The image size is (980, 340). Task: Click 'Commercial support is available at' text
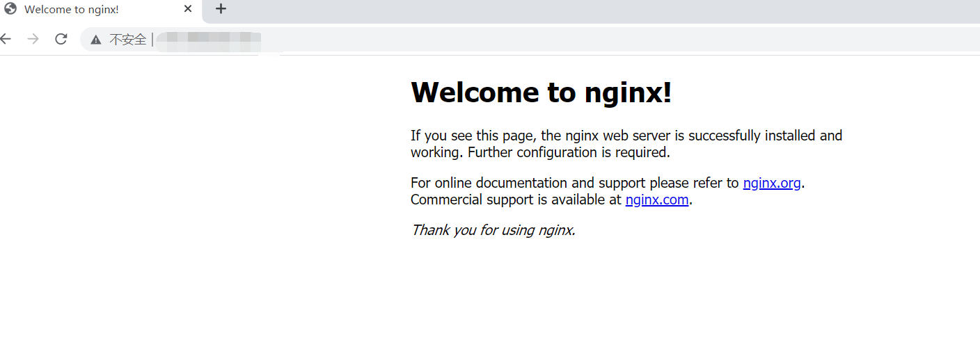pyautogui.click(x=516, y=200)
